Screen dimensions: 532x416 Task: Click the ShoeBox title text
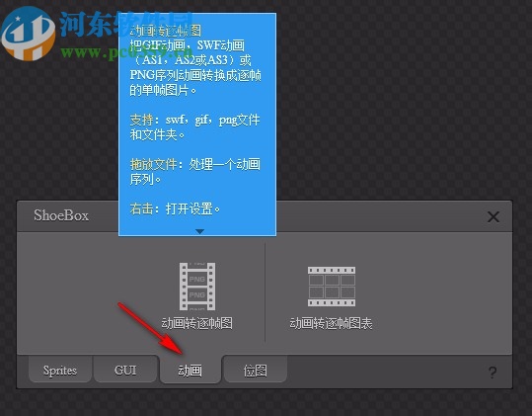[61, 215]
